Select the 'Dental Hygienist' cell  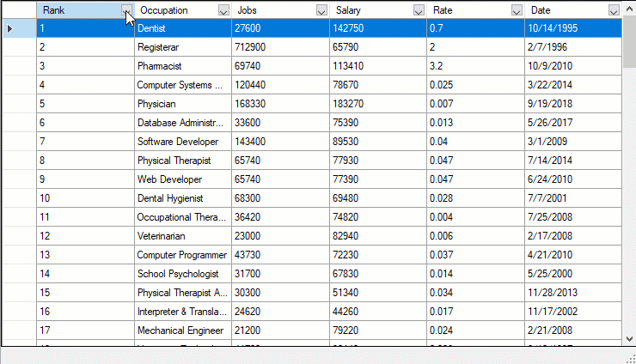(x=183, y=198)
